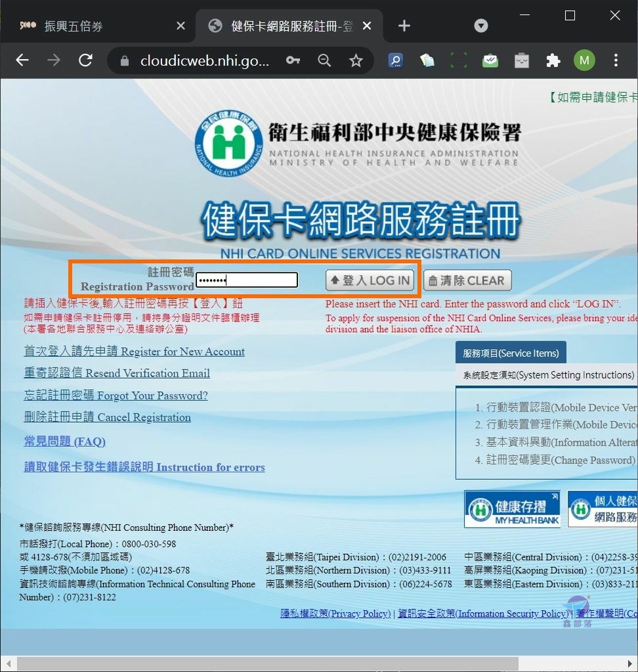The width and height of the screenshot is (638, 672).
Task: Go back using the browser back arrow
Action: 22,60
